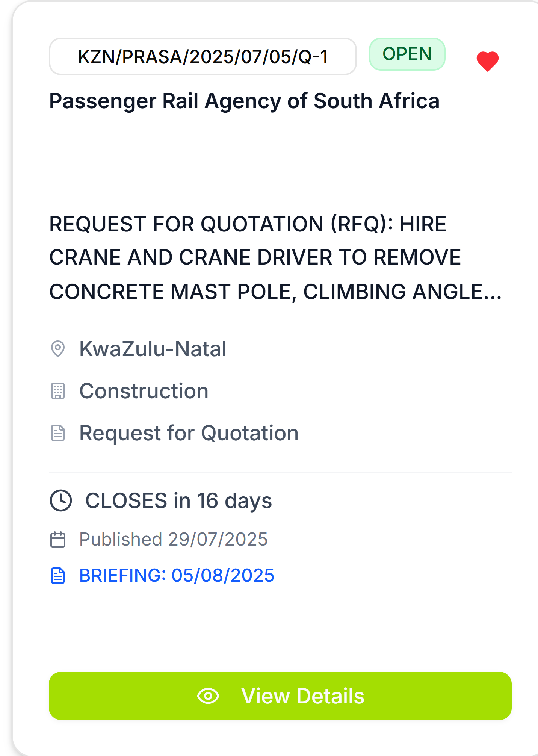Select tender number KZN/PRASA/2025/07/05/Q-1
The image size is (538, 756).
(x=203, y=56)
